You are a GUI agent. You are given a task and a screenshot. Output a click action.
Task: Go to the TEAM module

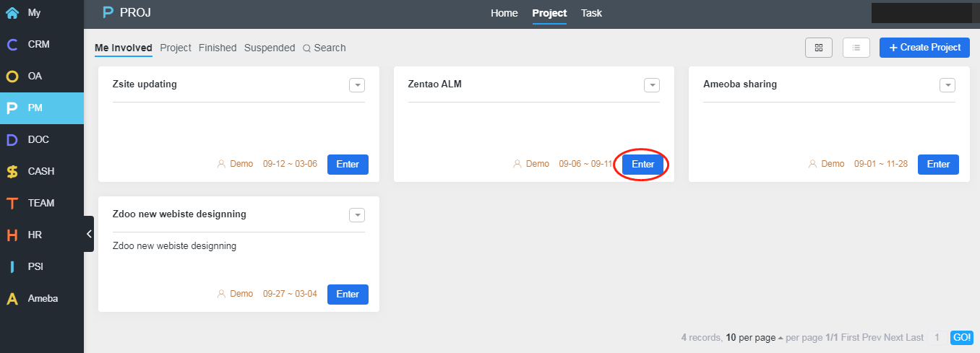pyautogui.click(x=41, y=203)
